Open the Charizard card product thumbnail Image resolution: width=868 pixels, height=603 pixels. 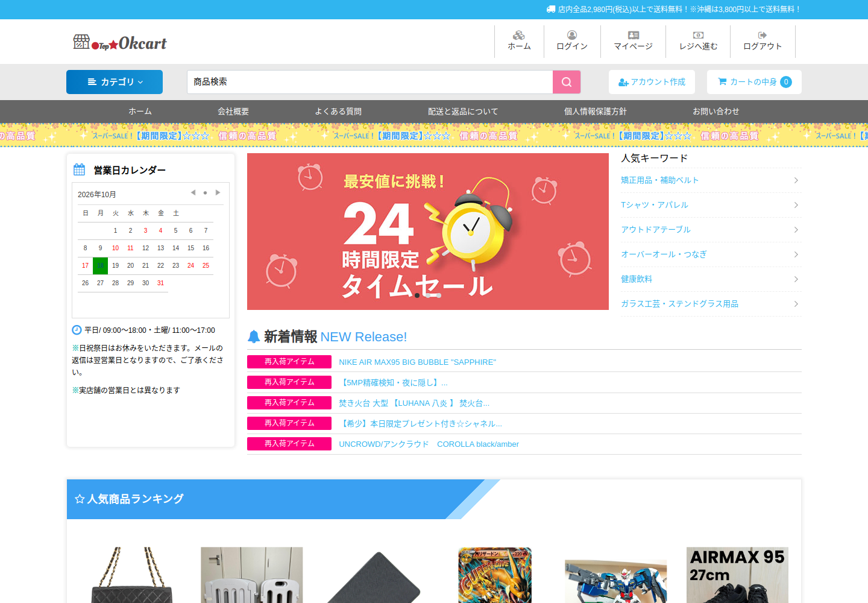[495, 575]
